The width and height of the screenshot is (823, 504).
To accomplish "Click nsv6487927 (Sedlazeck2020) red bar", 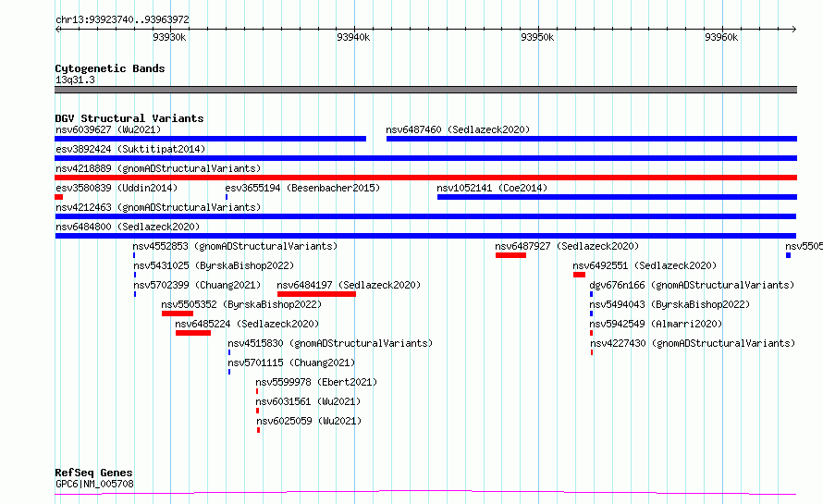I will click(x=510, y=255).
